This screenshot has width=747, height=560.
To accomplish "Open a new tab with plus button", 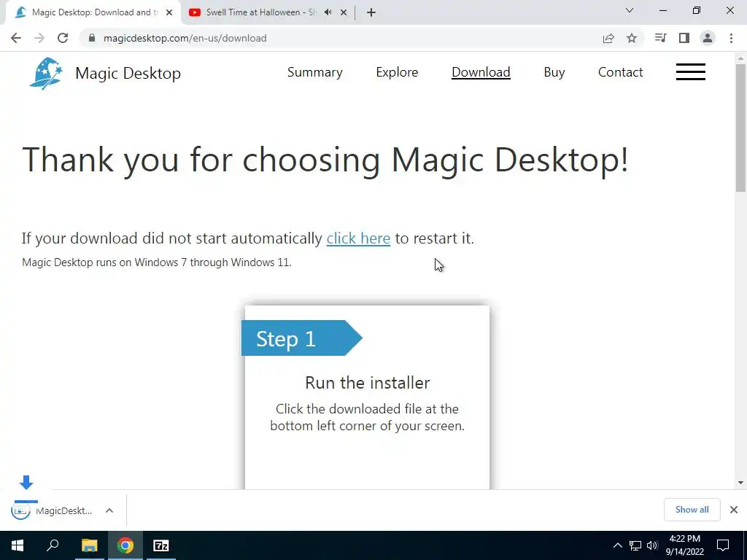I will (x=371, y=12).
